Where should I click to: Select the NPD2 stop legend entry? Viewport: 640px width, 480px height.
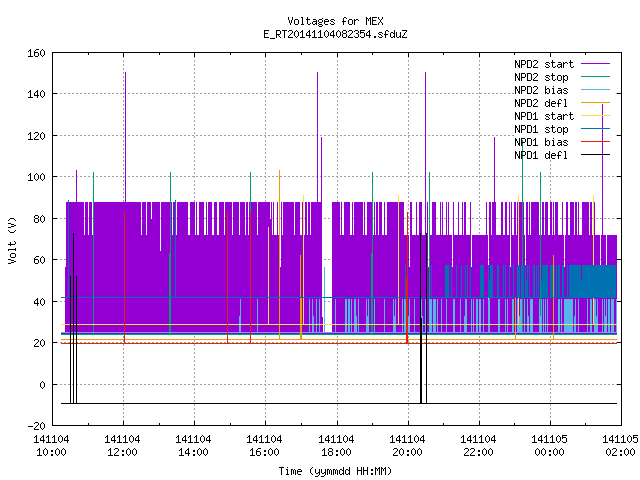(x=541, y=77)
